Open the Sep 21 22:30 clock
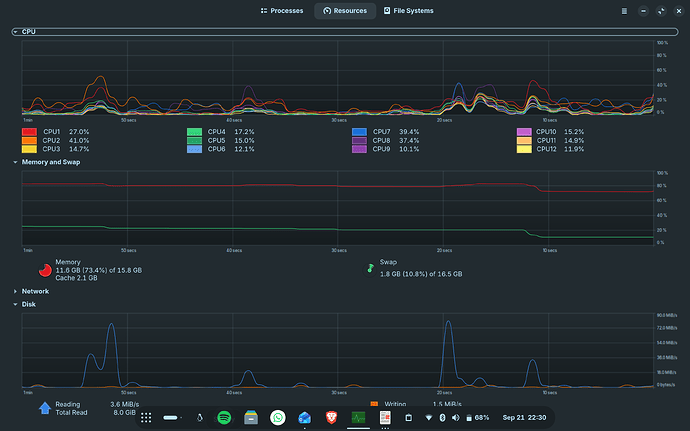Image resolution: width=690 pixels, height=431 pixels. coord(524,417)
